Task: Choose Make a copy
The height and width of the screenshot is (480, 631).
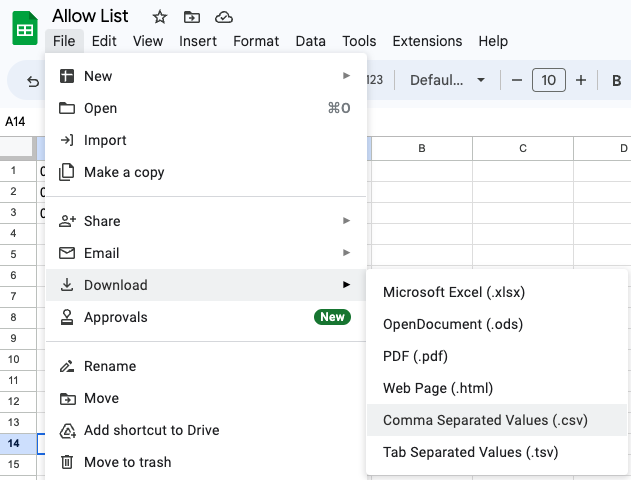Action: (206, 172)
